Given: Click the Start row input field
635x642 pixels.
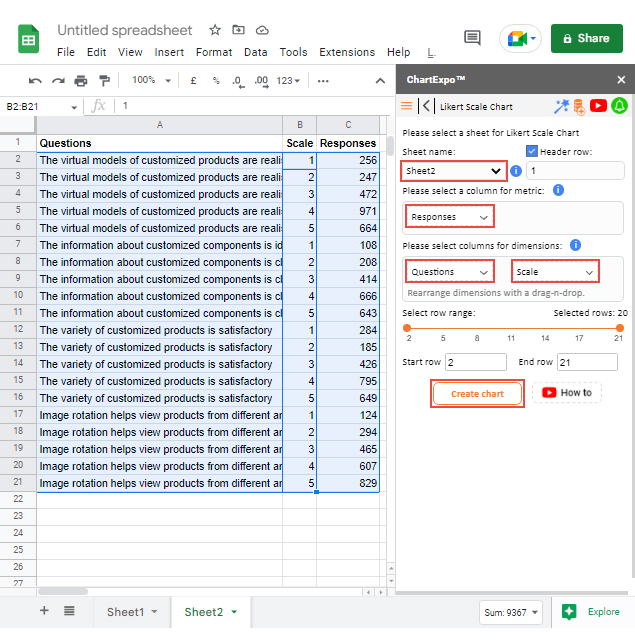Looking at the screenshot, I should 476,362.
